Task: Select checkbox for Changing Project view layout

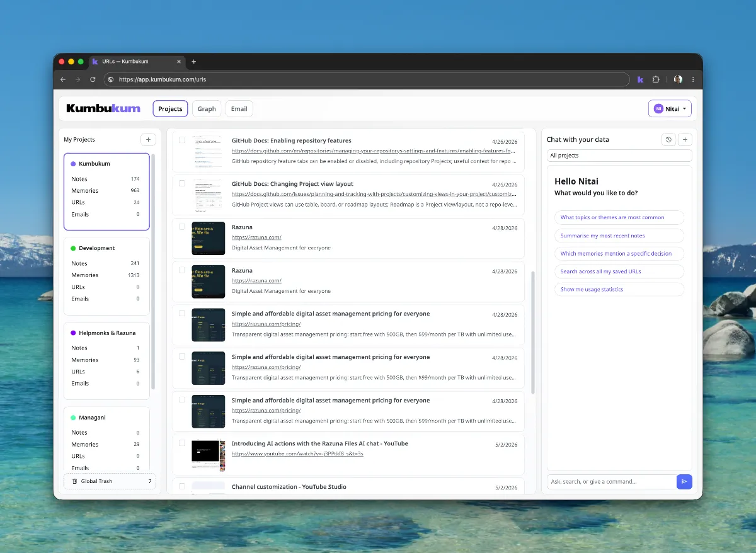Action: (182, 183)
